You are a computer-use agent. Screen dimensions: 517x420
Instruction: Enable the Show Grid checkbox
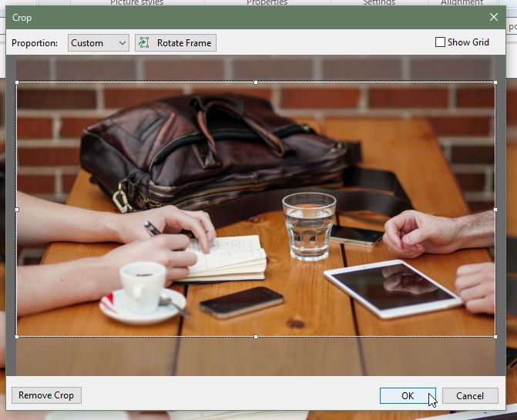click(441, 42)
